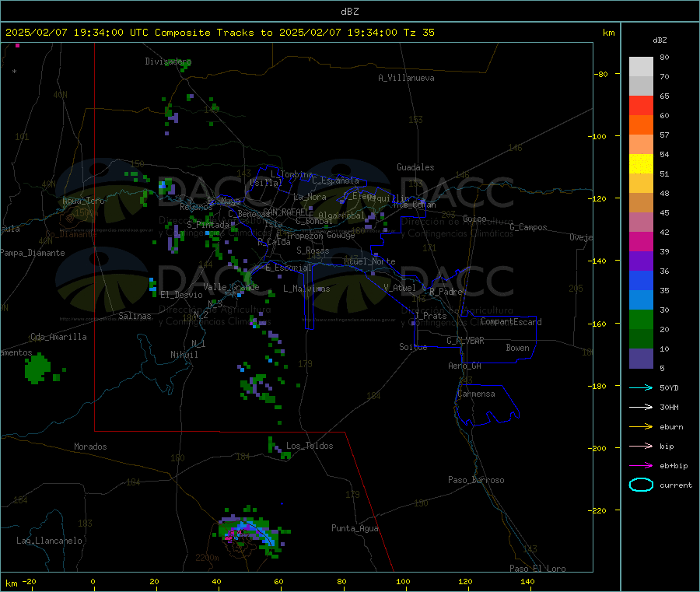This screenshot has width=700, height=592.
Task: Click the Soitue label
Action: pos(413,347)
